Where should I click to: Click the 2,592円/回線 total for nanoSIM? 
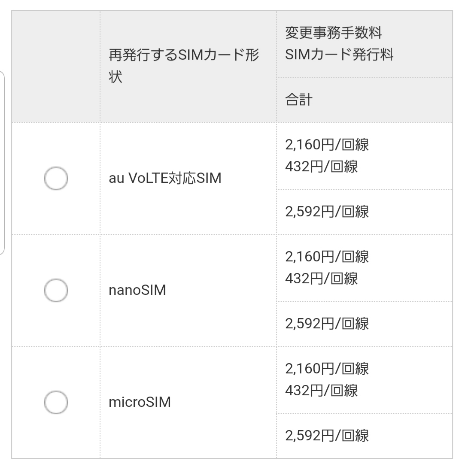(327, 324)
